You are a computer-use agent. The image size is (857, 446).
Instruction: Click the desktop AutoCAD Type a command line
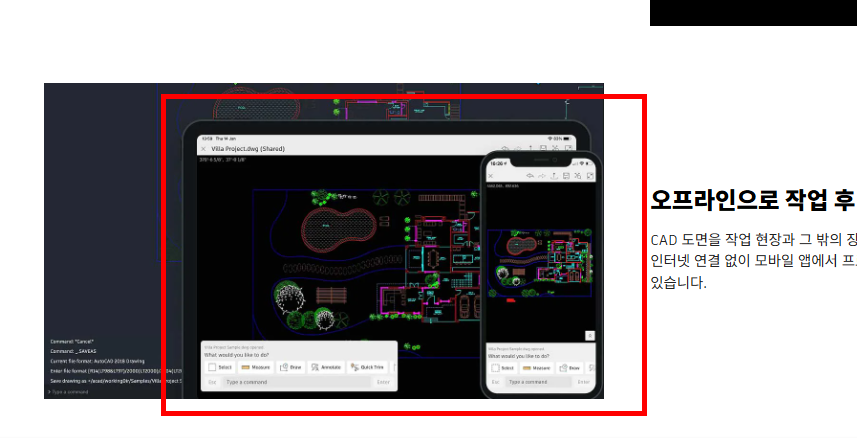coord(71,392)
